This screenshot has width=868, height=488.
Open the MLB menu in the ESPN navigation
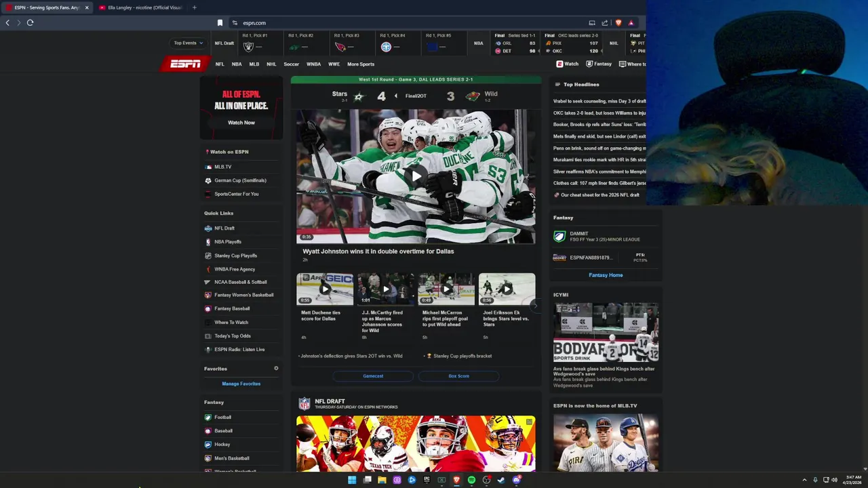click(254, 64)
